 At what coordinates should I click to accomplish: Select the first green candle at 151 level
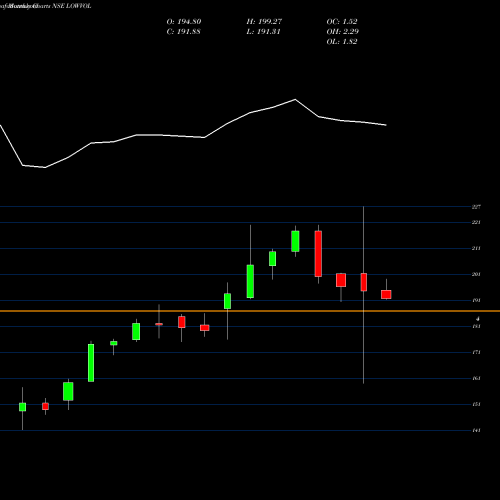tap(22, 407)
